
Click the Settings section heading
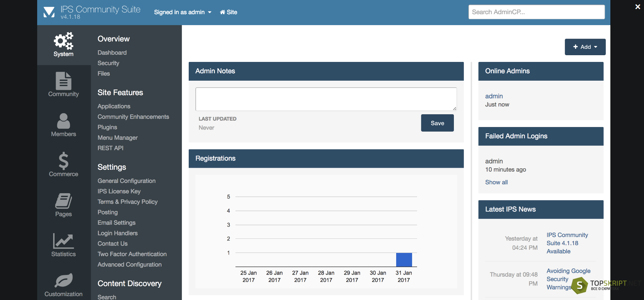coord(112,167)
